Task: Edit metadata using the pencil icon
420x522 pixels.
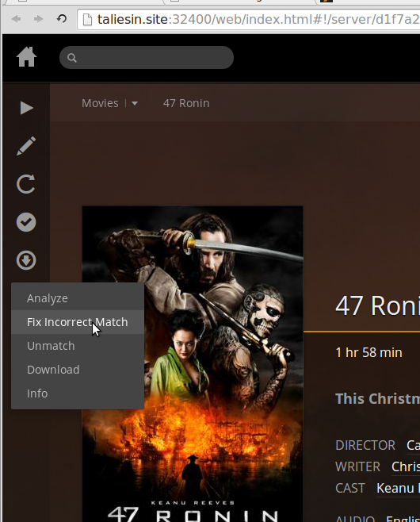Action: 26,146
